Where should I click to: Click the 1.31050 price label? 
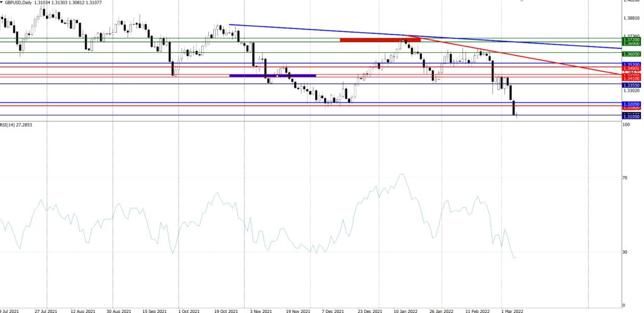(631, 116)
